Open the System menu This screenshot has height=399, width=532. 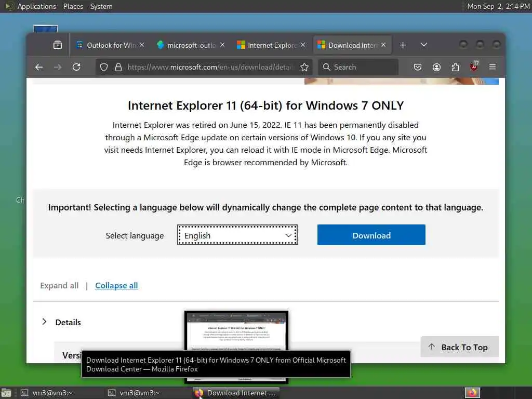click(x=101, y=6)
